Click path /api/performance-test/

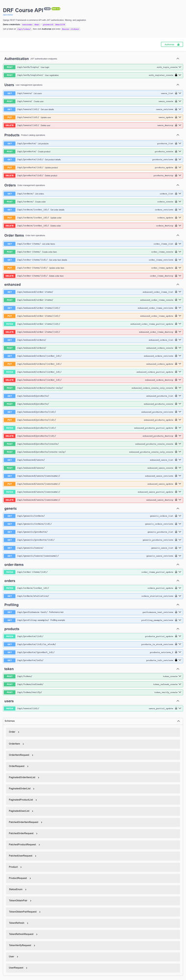(32, 612)
